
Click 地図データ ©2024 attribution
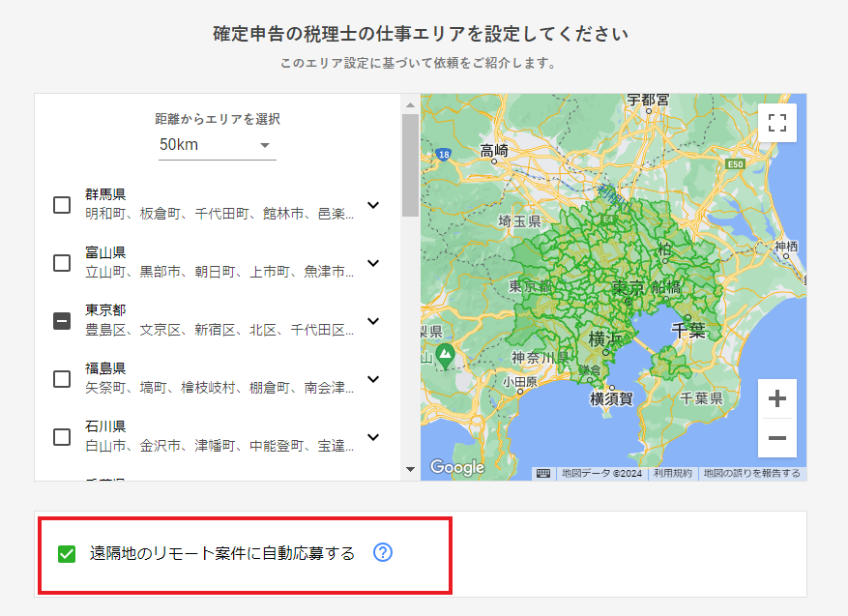[x=601, y=473]
